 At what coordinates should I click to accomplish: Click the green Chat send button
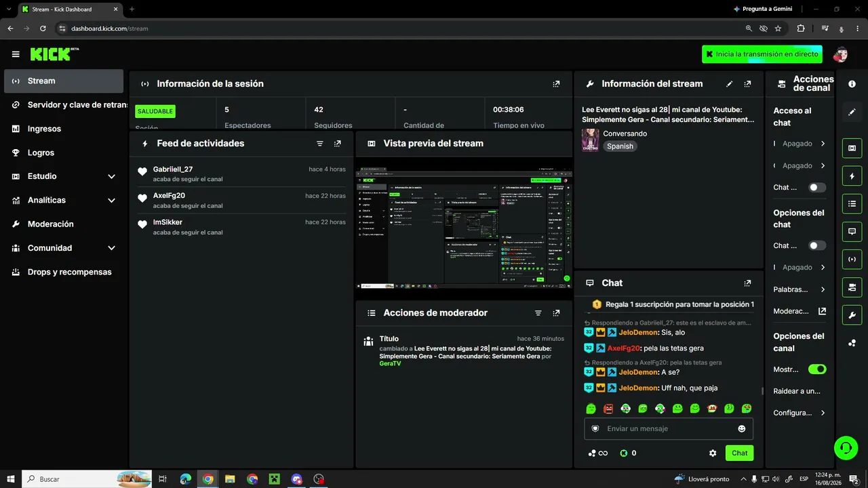tap(739, 453)
